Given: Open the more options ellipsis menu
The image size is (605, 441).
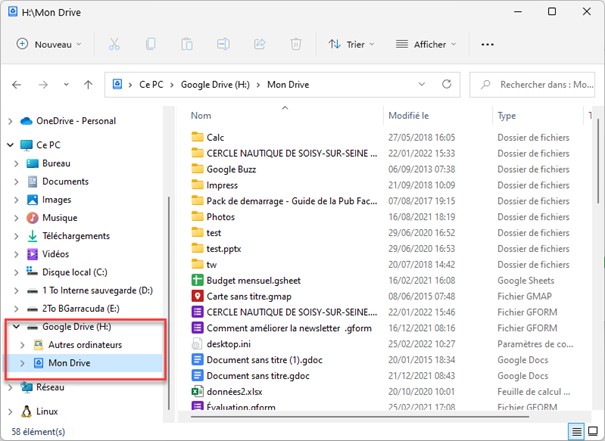Looking at the screenshot, I should 487,45.
